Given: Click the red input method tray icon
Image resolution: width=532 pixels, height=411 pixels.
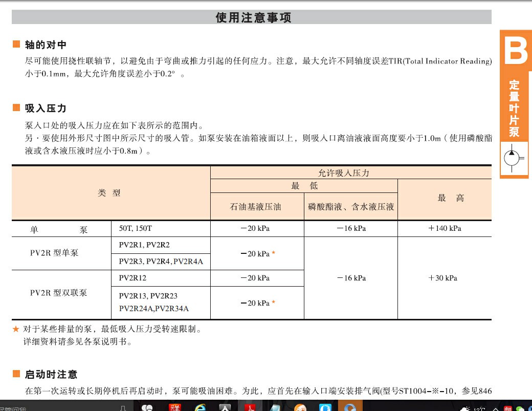Looking at the screenshot, I should coord(507,408).
